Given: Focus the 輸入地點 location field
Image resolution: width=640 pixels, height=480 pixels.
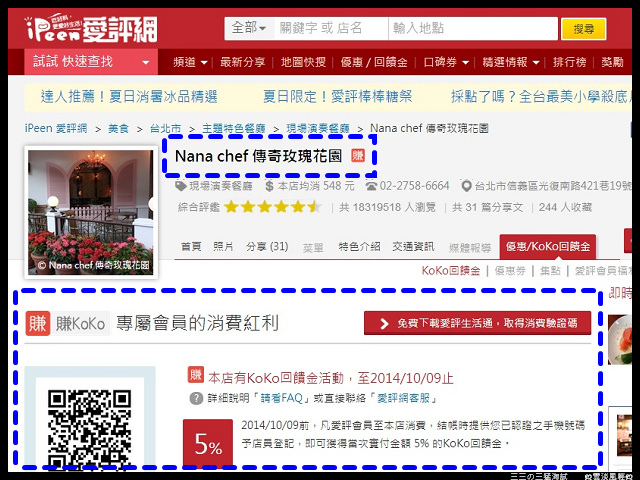Looking at the screenshot, I should click(x=473, y=28).
